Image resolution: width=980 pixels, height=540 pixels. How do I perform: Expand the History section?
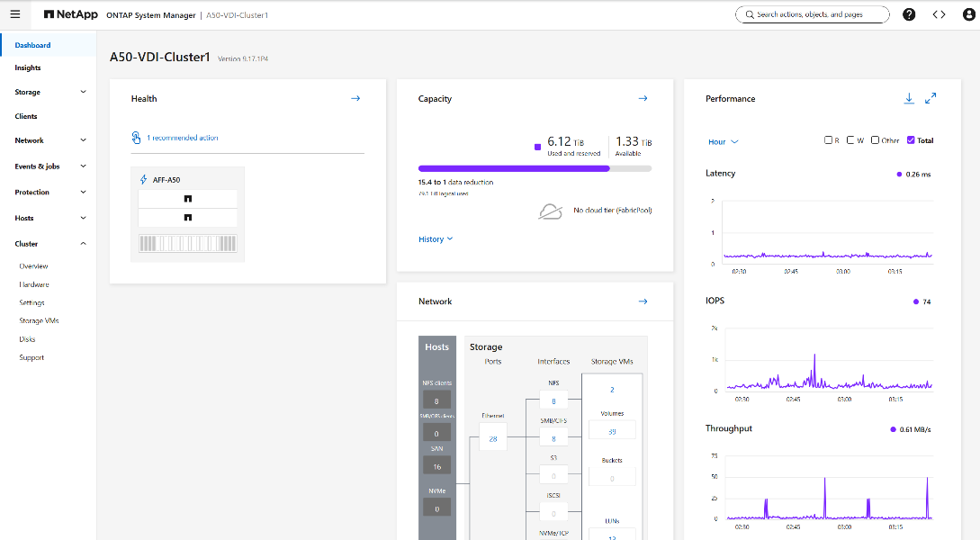click(436, 239)
